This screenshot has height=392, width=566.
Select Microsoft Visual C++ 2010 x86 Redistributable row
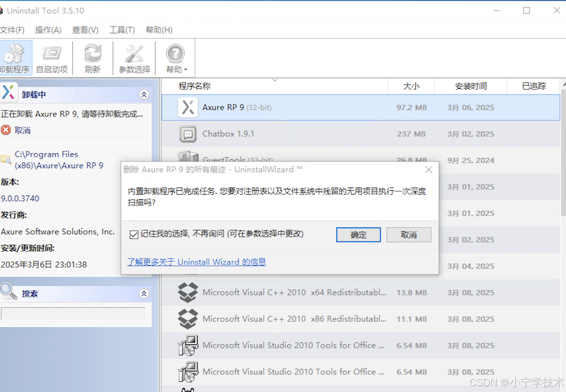tap(361, 319)
